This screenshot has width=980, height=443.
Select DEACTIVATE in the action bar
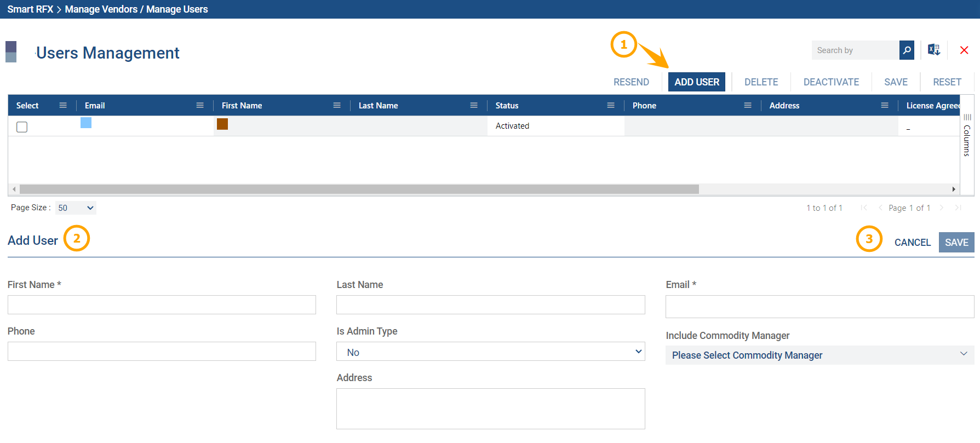[x=831, y=82]
